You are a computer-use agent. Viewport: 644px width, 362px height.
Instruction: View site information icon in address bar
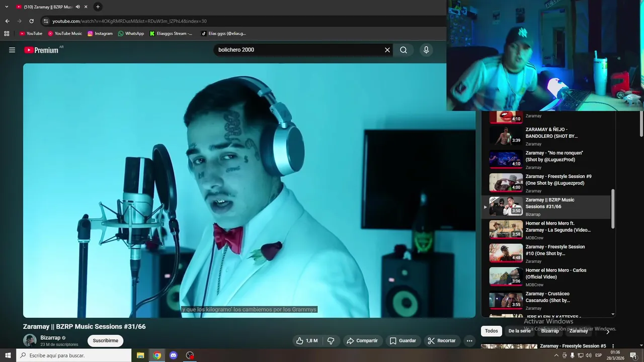pos(46,21)
